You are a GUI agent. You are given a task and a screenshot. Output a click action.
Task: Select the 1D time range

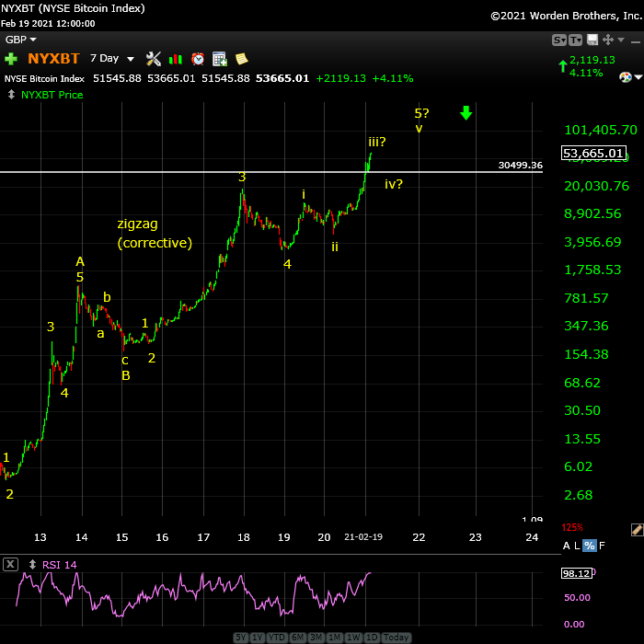coord(372,637)
